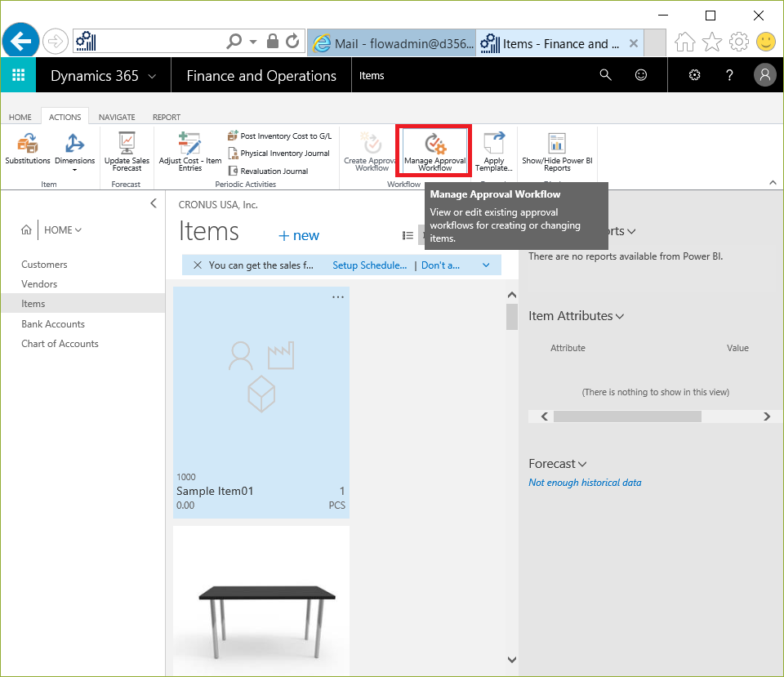Click the items list scroll down arrow
Viewport: 784px width, 677px height.
coord(511,660)
